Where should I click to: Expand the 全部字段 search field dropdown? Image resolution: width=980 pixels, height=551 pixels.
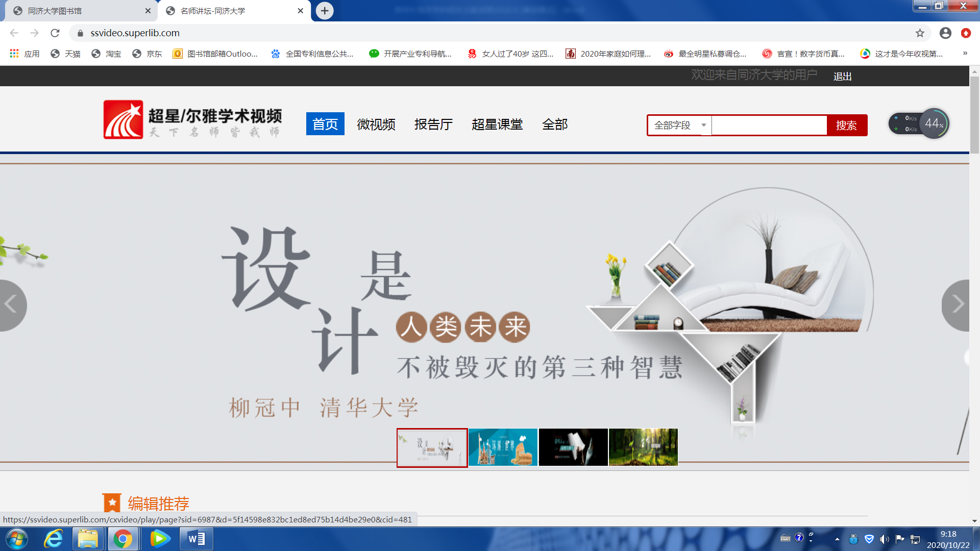680,125
